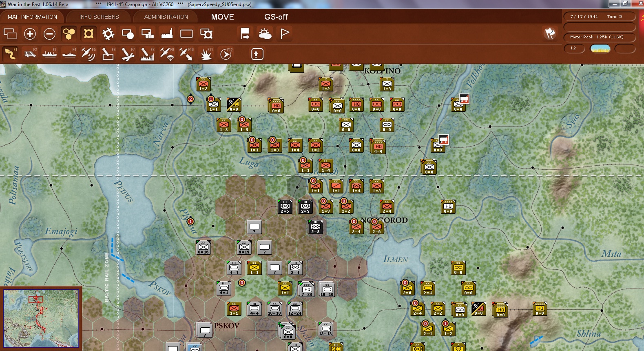Screen dimensions: 644x351
Task: Click the crossed white flags icon
Action: [x=550, y=33]
